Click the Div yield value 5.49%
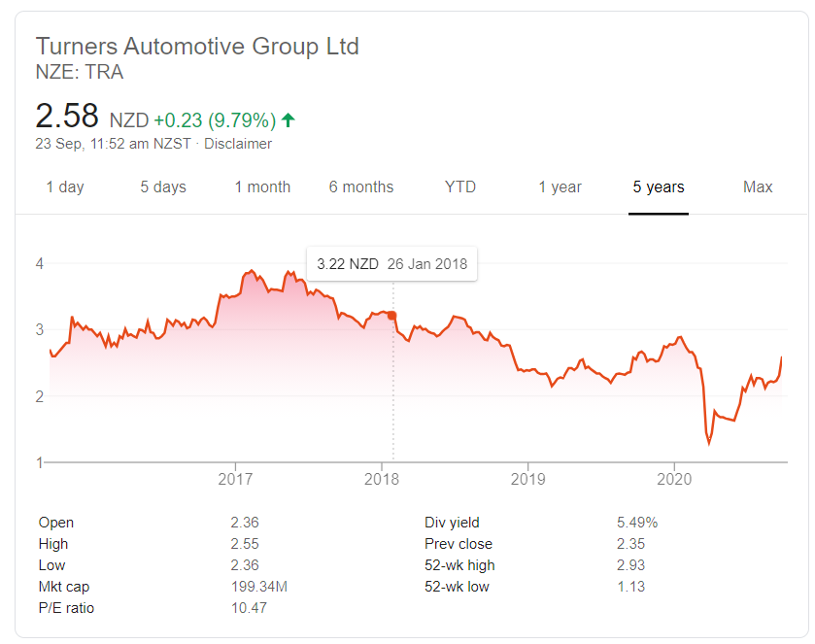The width and height of the screenshot is (815, 644). [x=637, y=523]
